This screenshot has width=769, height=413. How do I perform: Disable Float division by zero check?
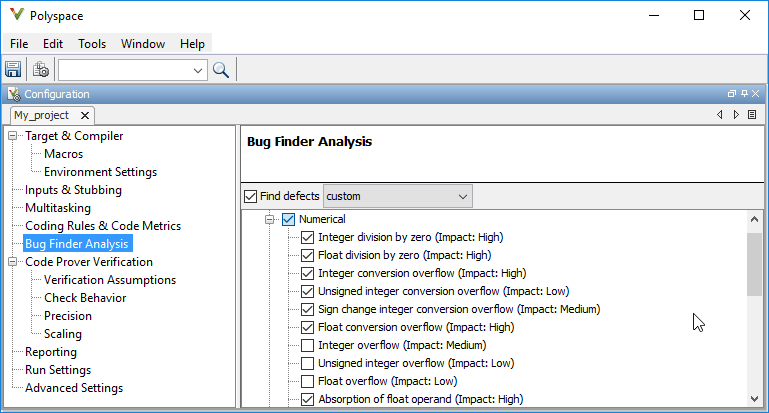point(308,255)
